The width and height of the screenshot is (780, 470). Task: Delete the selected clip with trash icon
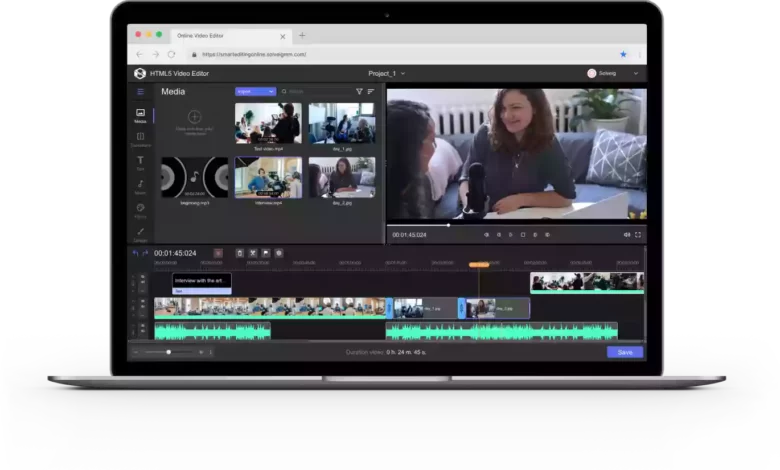tap(240, 253)
